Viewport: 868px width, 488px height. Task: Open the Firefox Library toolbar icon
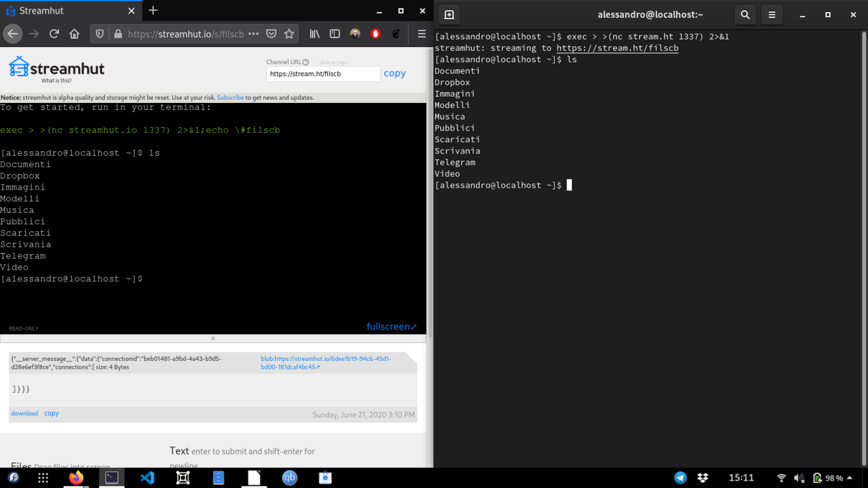314,34
